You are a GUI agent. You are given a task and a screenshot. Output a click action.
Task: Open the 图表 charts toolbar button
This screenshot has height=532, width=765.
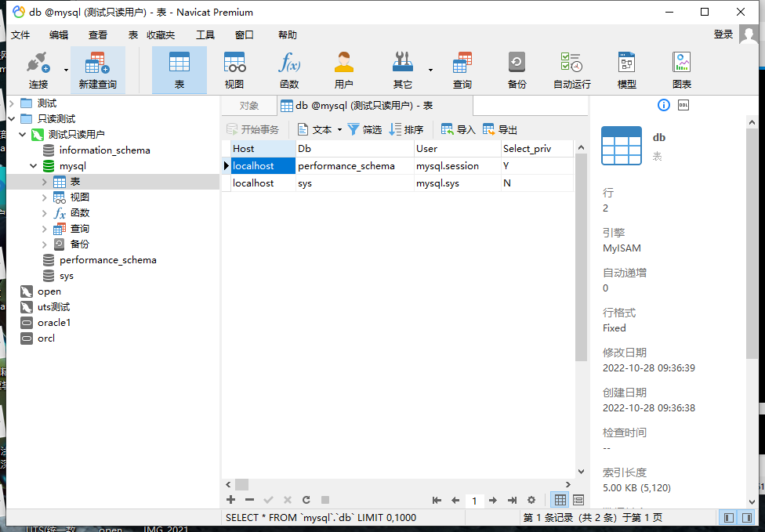(682, 71)
